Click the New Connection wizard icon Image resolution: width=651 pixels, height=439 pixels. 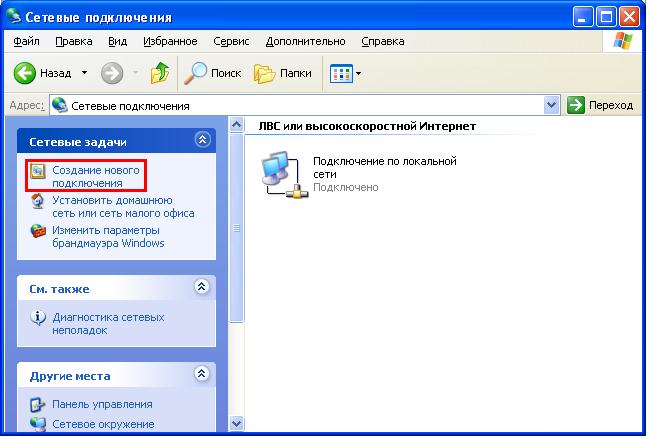pos(37,171)
